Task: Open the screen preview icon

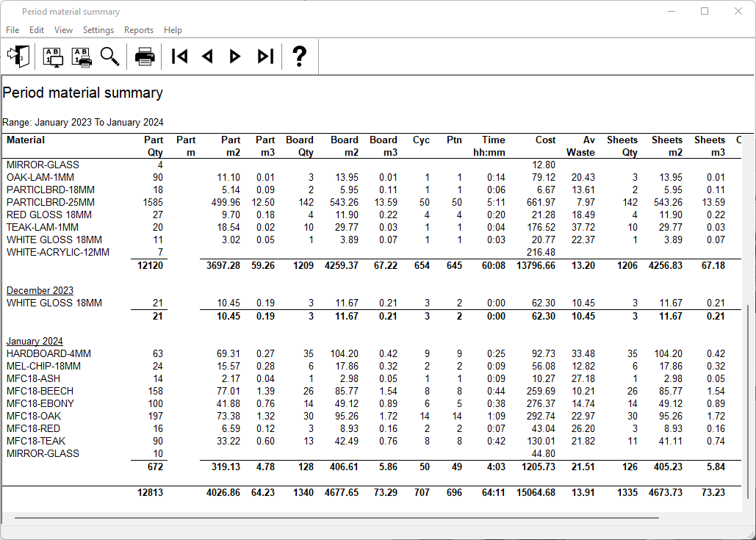Action: point(53,57)
